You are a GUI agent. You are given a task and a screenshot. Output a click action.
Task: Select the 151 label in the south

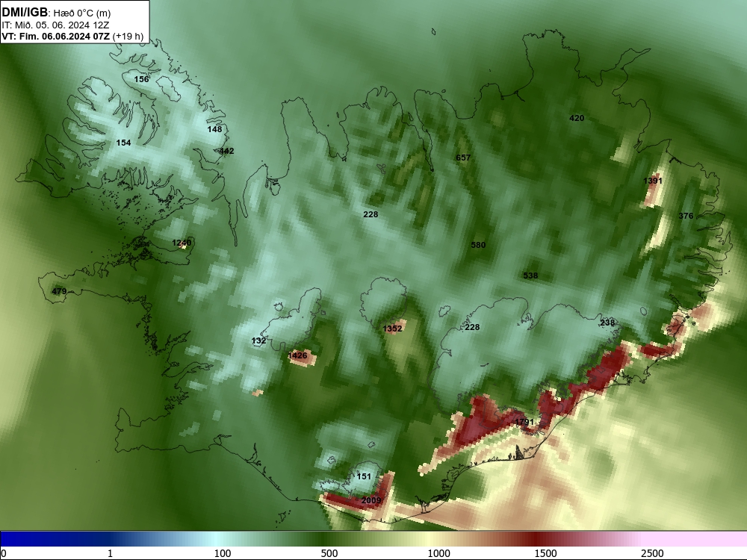click(364, 476)
